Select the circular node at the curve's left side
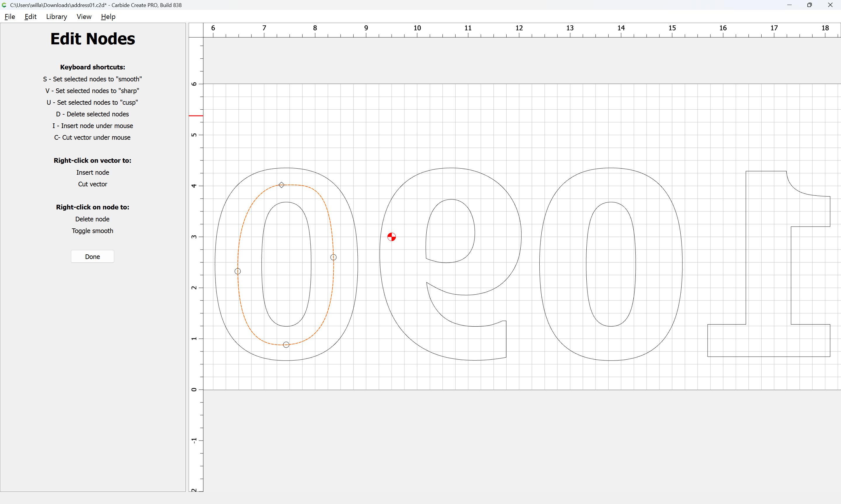Image resolution: width=841 pixels, height=504 pixels. (238, 271)
